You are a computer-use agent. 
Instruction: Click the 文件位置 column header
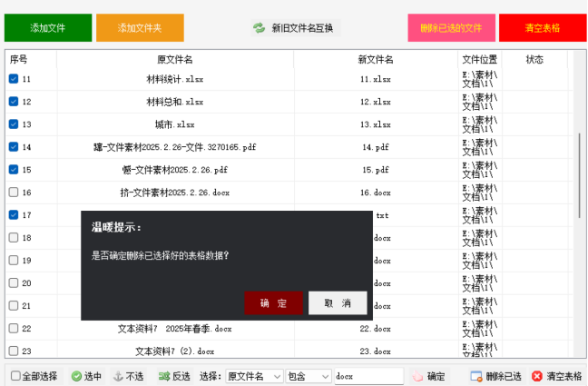coord(480,59)
